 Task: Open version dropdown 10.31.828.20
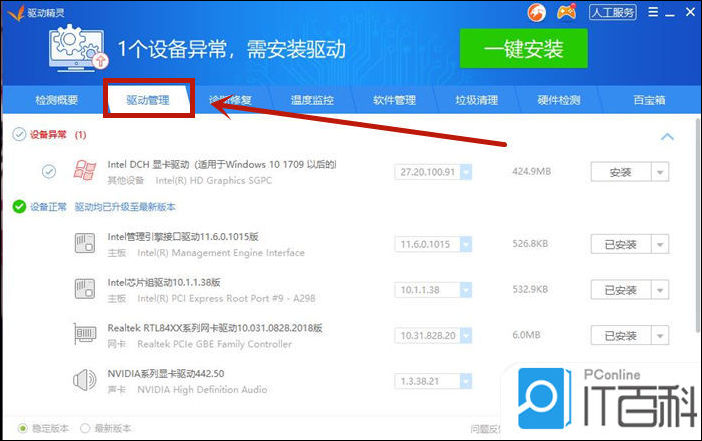466,336
